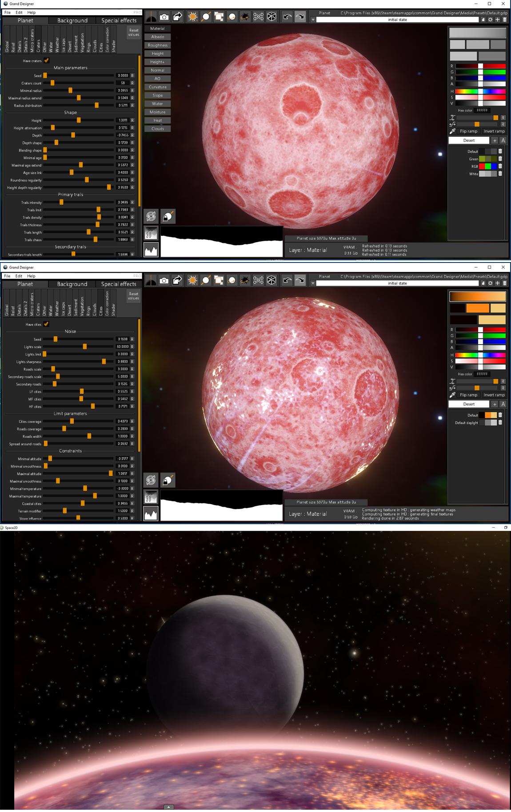Click the export arrow icon in craters window

tap(177, 17)
